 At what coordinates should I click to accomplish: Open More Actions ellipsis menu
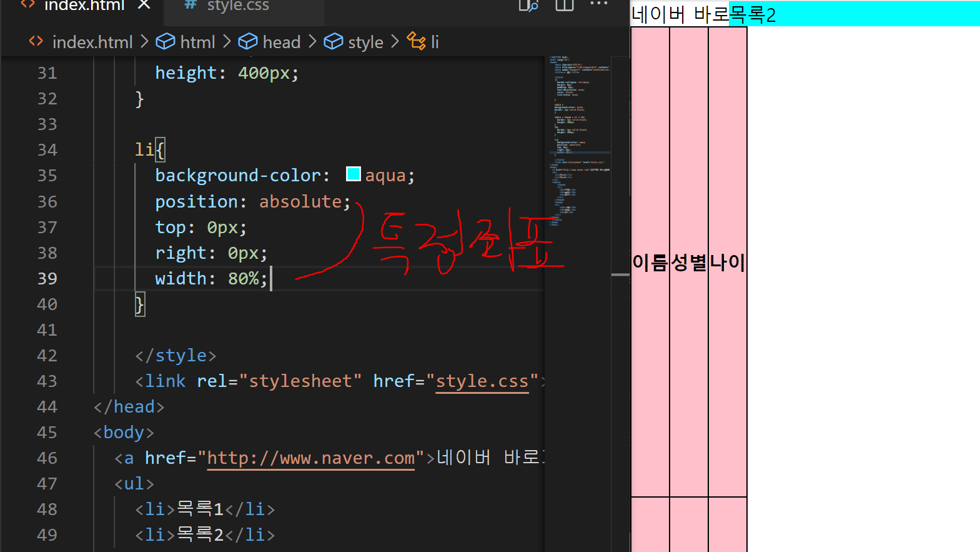[599, 4]
